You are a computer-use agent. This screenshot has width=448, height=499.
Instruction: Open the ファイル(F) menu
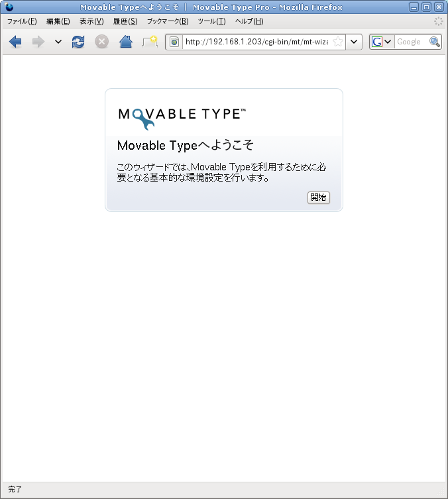22,21
